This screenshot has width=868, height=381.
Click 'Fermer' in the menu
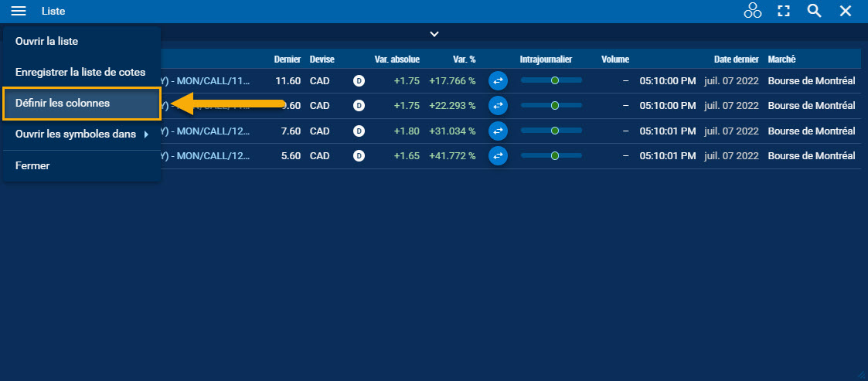tap(32, 165)
